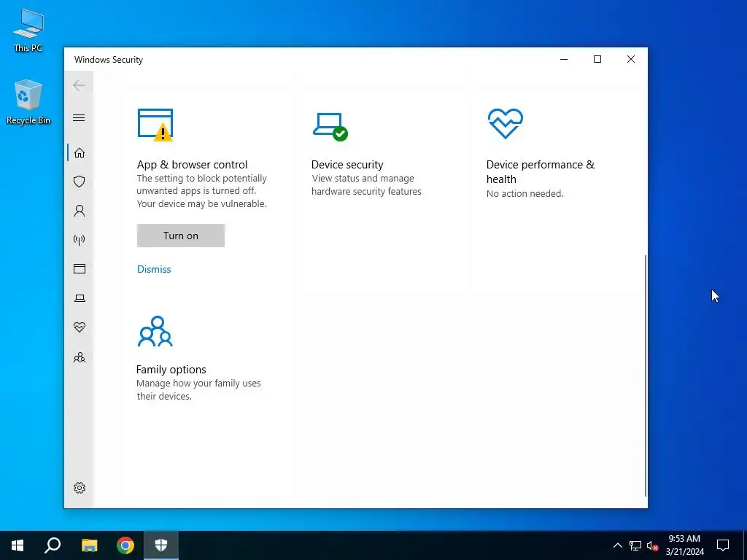Click the App & browser control warning tile icon

tap(155, 125)
